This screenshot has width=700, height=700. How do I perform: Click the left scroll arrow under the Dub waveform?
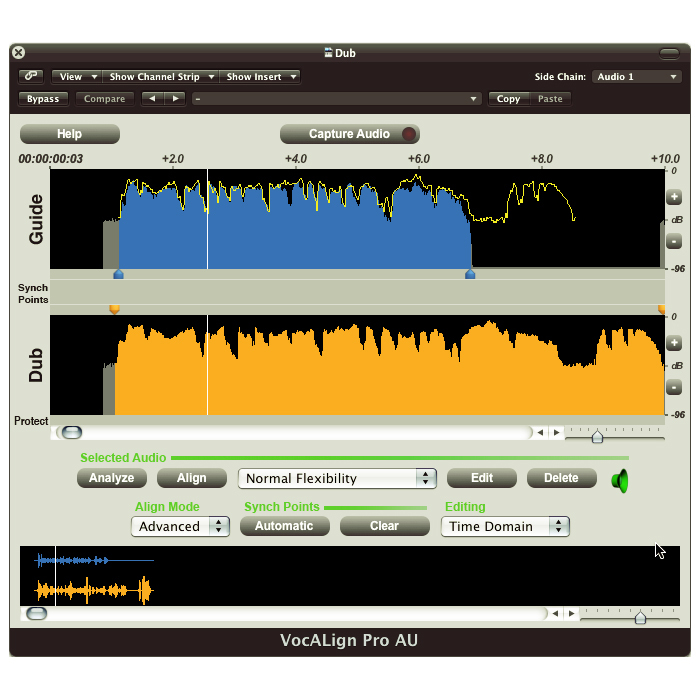click(x=541, y=432)
